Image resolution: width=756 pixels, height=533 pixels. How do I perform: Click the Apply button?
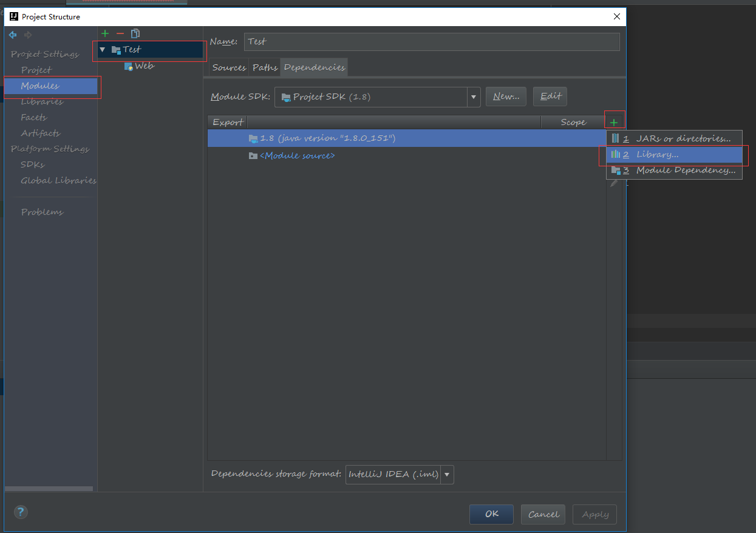(x=595, y=514)
